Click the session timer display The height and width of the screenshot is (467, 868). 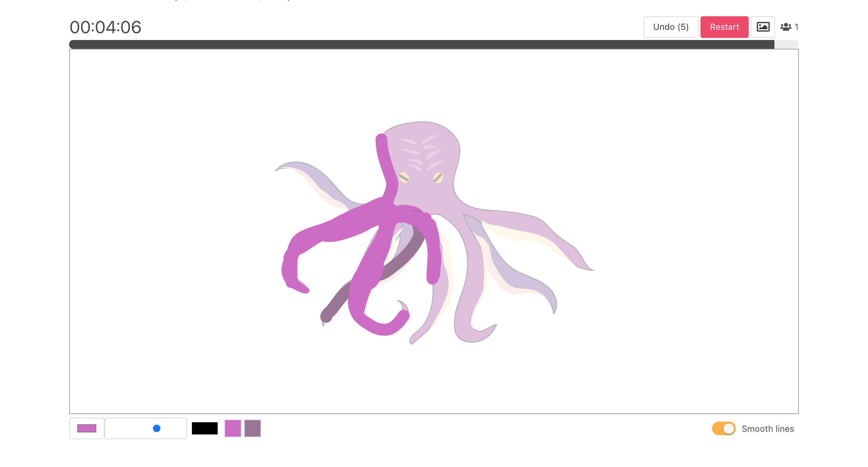[x=105, y=27]
